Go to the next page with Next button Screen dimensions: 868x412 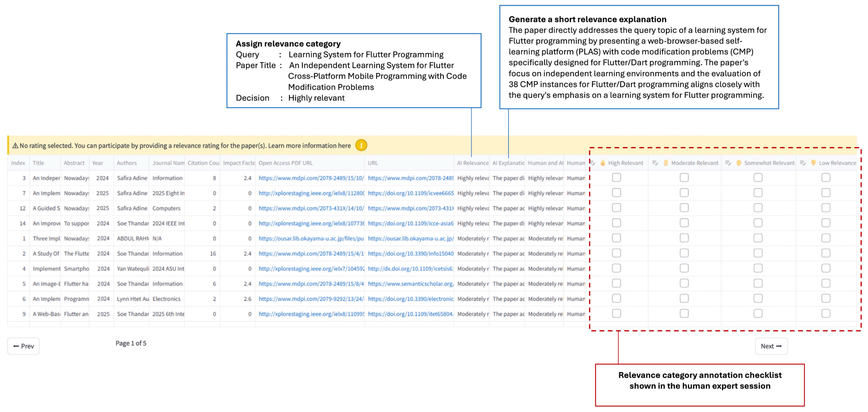[x=771, y=346]
